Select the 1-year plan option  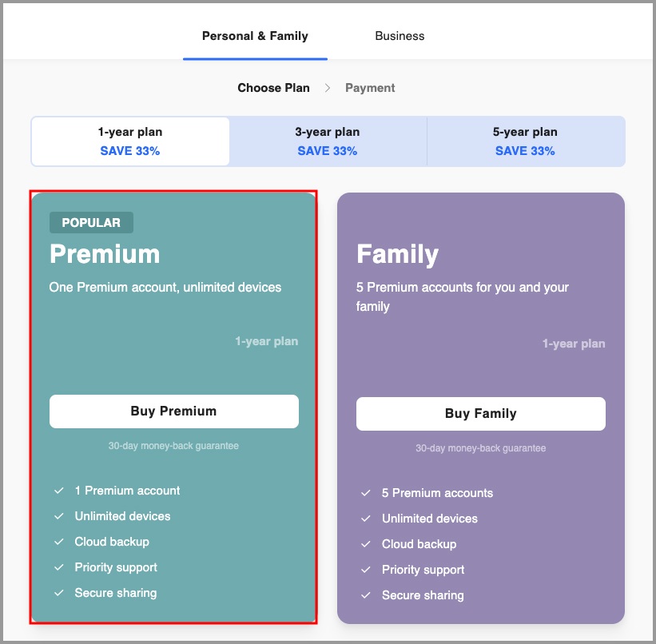pyautogui.click(x=130, y=141)
